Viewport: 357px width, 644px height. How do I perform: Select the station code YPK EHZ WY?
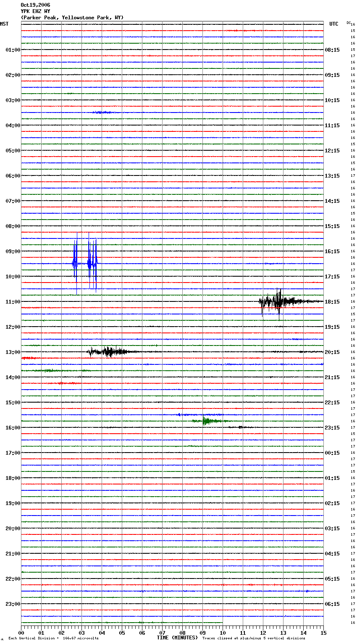(35, 11)
